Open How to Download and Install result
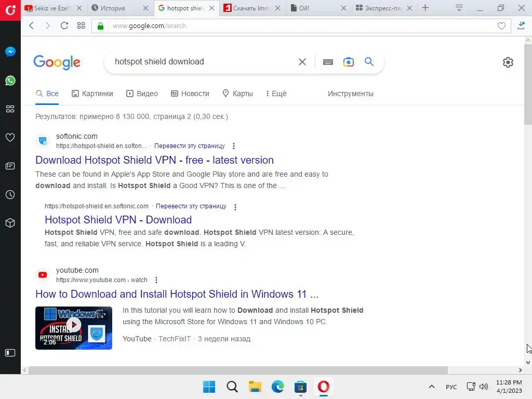 click(x=177, y=294)
